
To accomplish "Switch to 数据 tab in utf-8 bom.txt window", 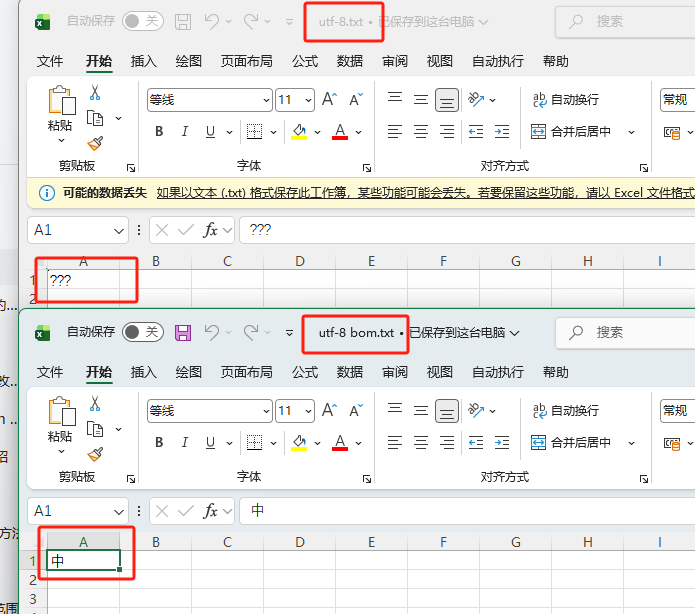I will tap(350, 372).
